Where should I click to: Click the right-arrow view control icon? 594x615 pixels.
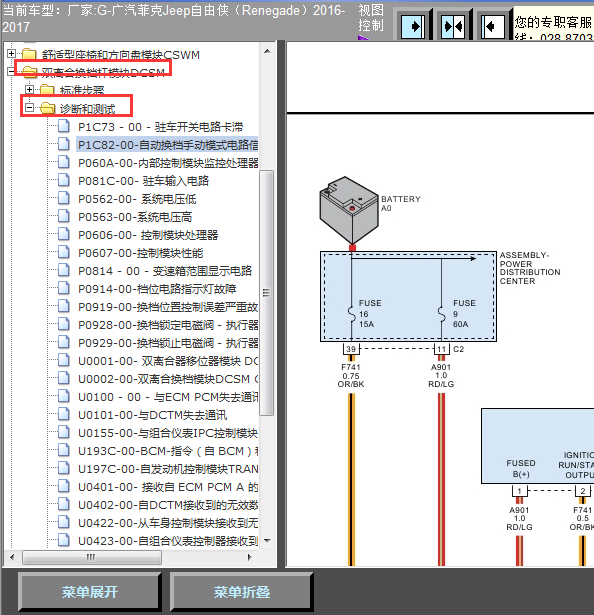coord(413,27)
